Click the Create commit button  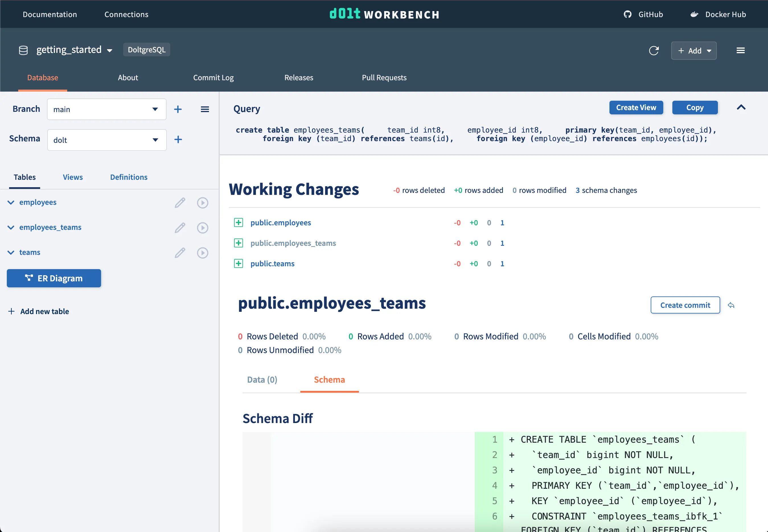[685, 305]
